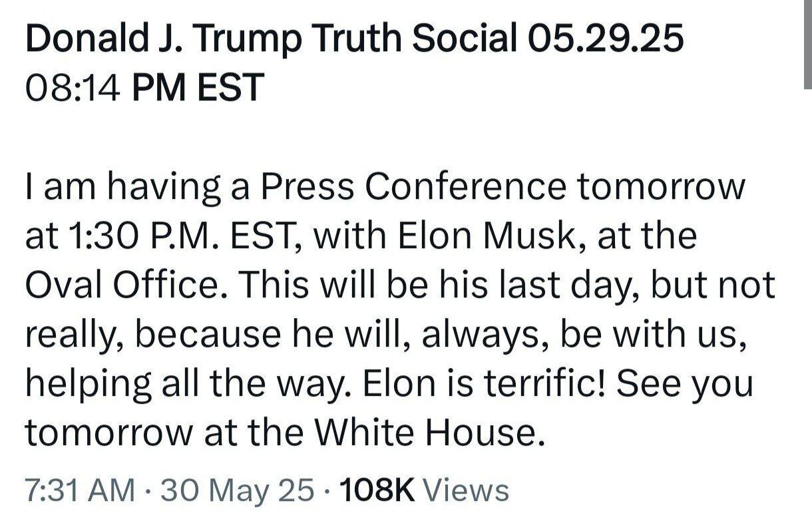Click the 7:31 AM timestamp link
Image resolution: width=812 pixels, height=515 pixels.
[79, 492]
